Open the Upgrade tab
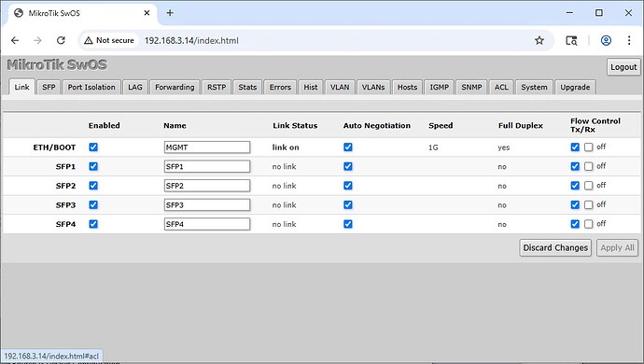This screenshot has width=644, height=364. (575, 87)
